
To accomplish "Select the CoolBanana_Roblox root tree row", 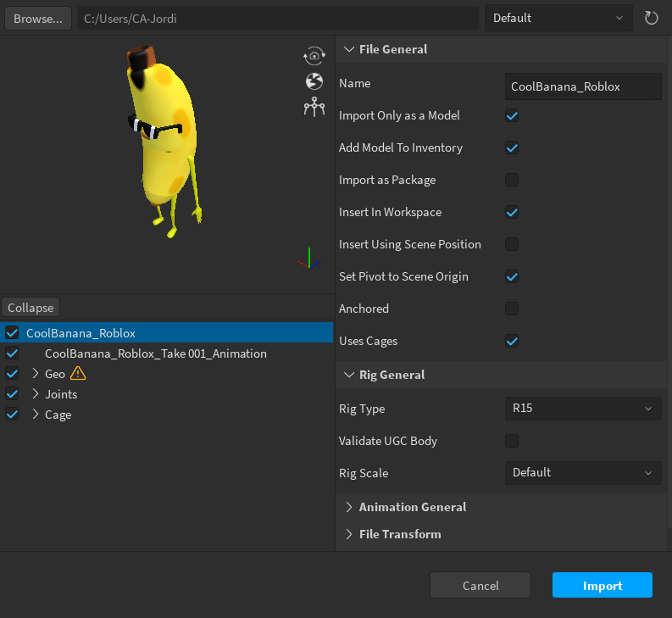I will 166,333.
